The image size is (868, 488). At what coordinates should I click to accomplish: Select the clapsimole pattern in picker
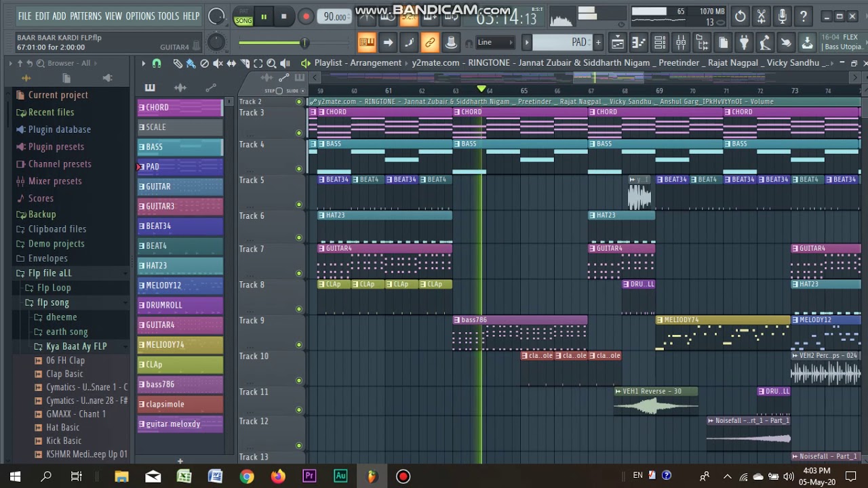180,404
